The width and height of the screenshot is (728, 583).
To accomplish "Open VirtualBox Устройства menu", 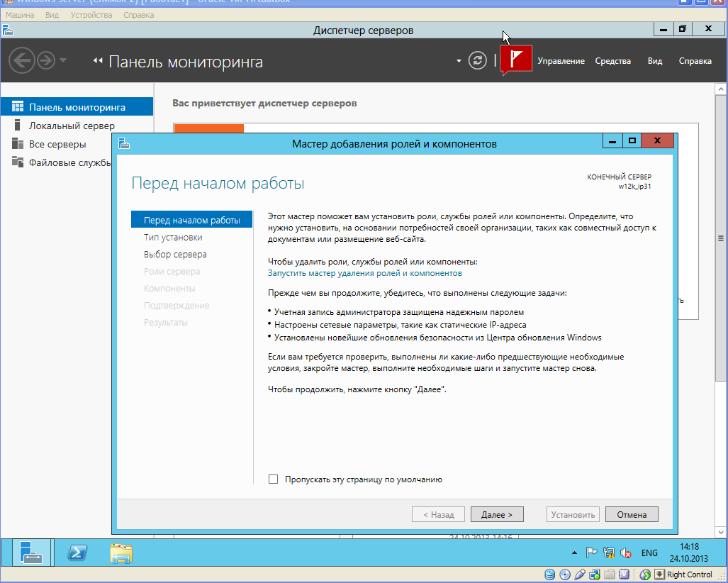I will (x=91, y=15).
